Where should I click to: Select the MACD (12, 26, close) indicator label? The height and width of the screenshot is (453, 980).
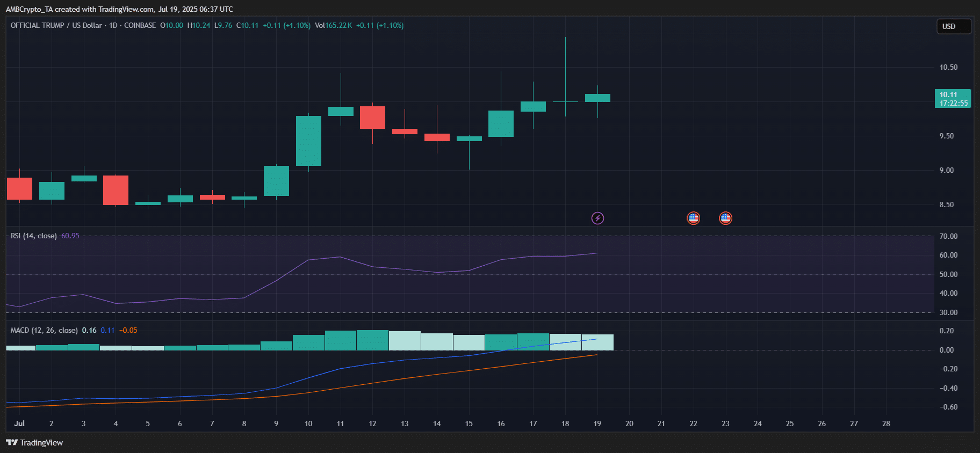pyautogui.click(x=44, y=330)
